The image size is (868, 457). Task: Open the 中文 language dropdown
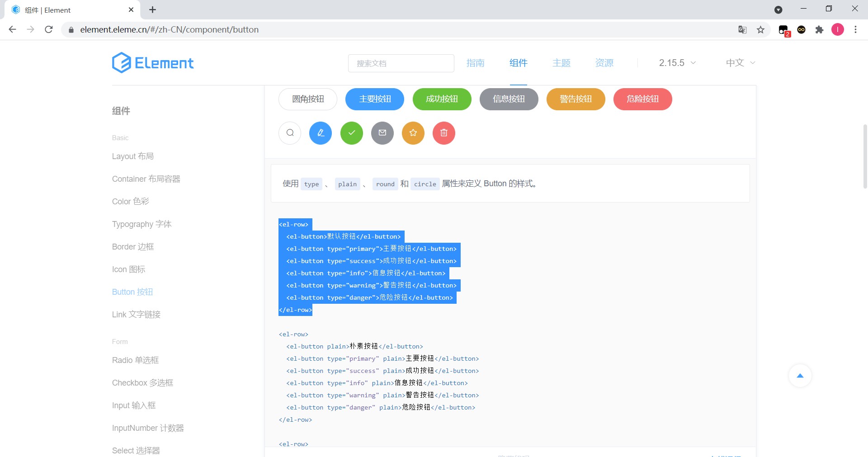tap(741, 63)
